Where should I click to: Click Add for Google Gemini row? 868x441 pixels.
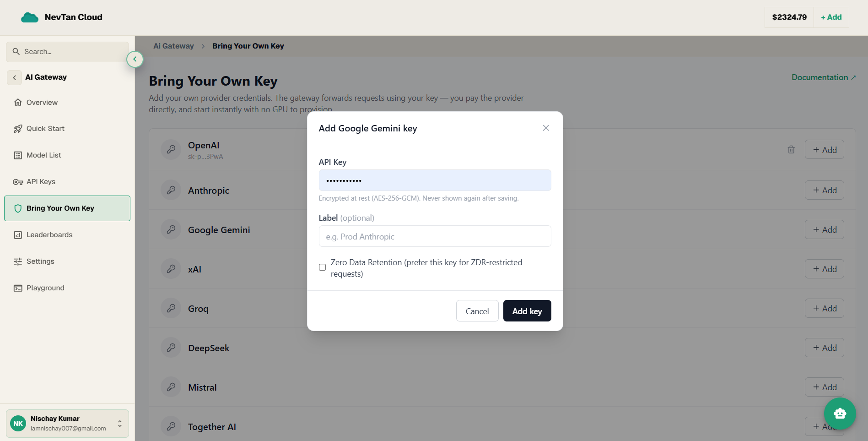[x=825, y=229]
